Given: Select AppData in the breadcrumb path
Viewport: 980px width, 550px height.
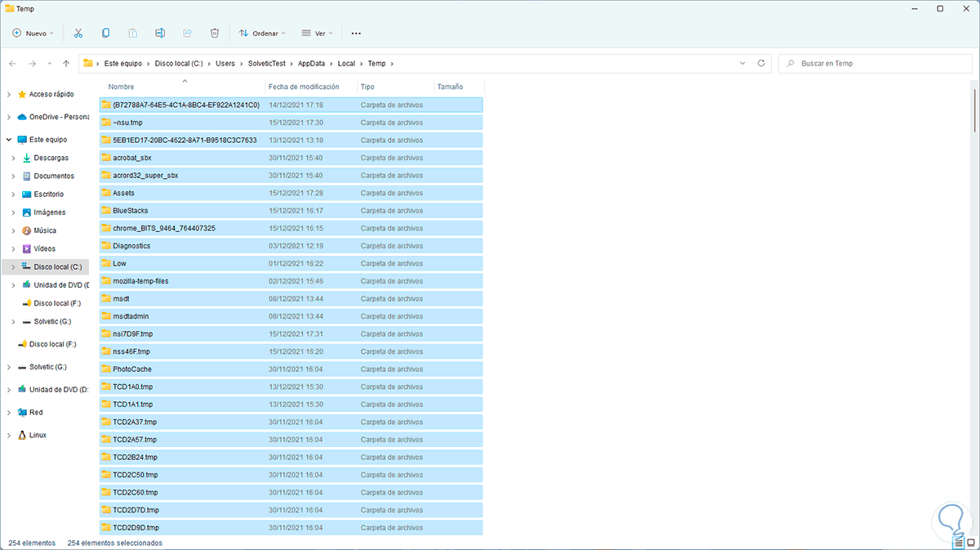Looking at the screenshot, I should [x=310, y=64].
